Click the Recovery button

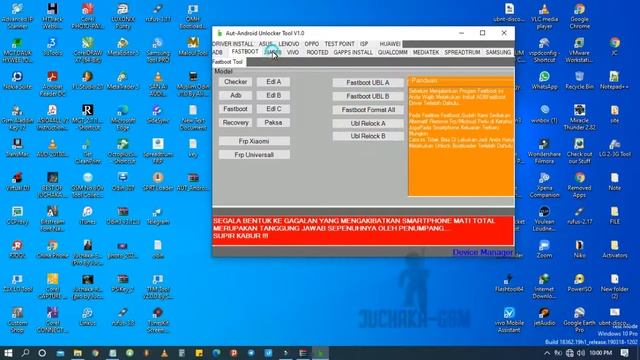(235, 122)
